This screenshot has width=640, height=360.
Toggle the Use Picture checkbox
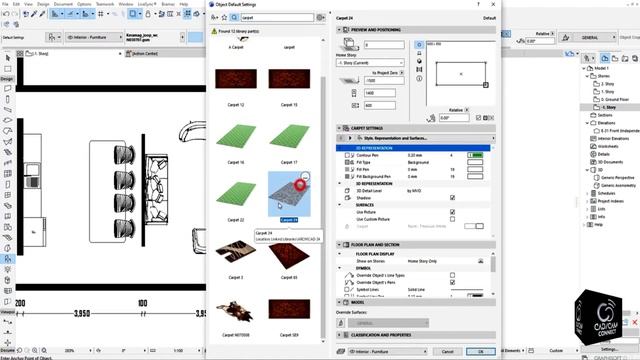[x=452, y=212]
